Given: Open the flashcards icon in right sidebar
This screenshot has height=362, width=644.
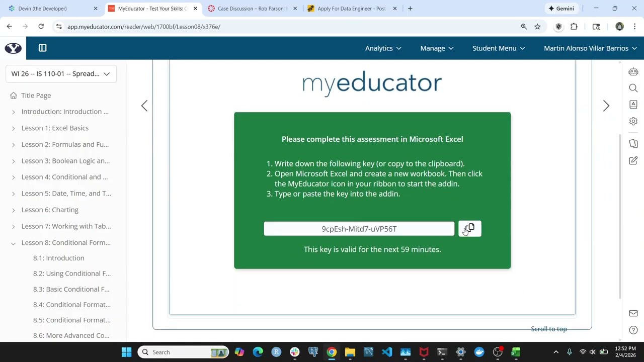Looking at the screenshot, I should click(633, 144).
